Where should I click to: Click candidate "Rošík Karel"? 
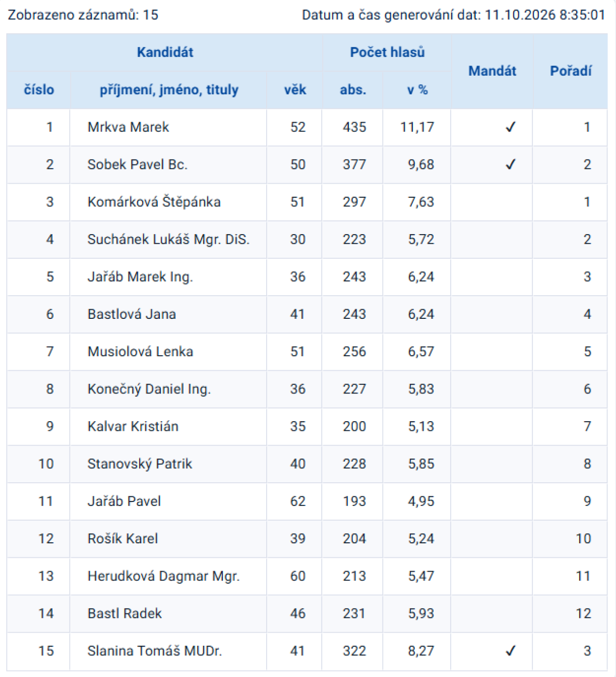tap(122, 538)
